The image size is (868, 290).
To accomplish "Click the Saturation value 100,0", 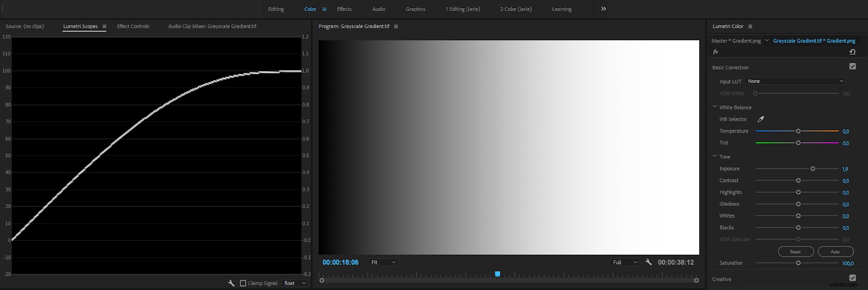I will 848,263.
